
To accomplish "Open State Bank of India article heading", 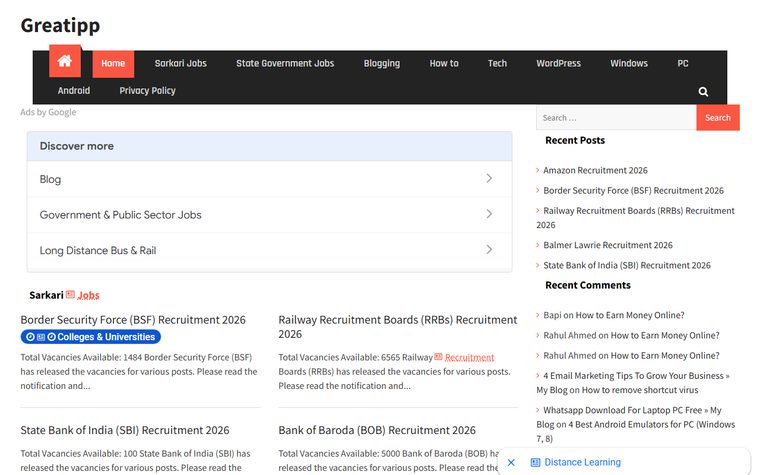I will [125, 430].
